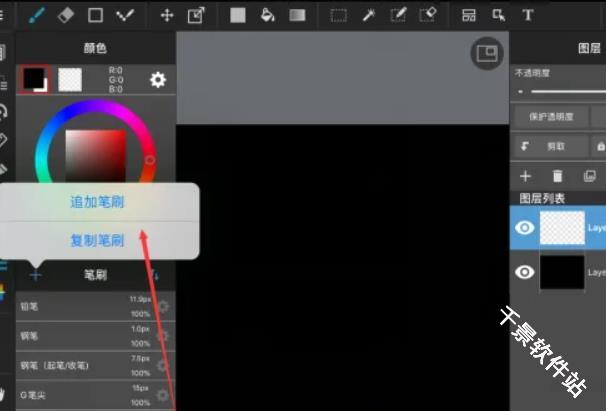This screenshot has width=606, height=411.
Task: Select the Gradient tool
Action: point(297,15)
